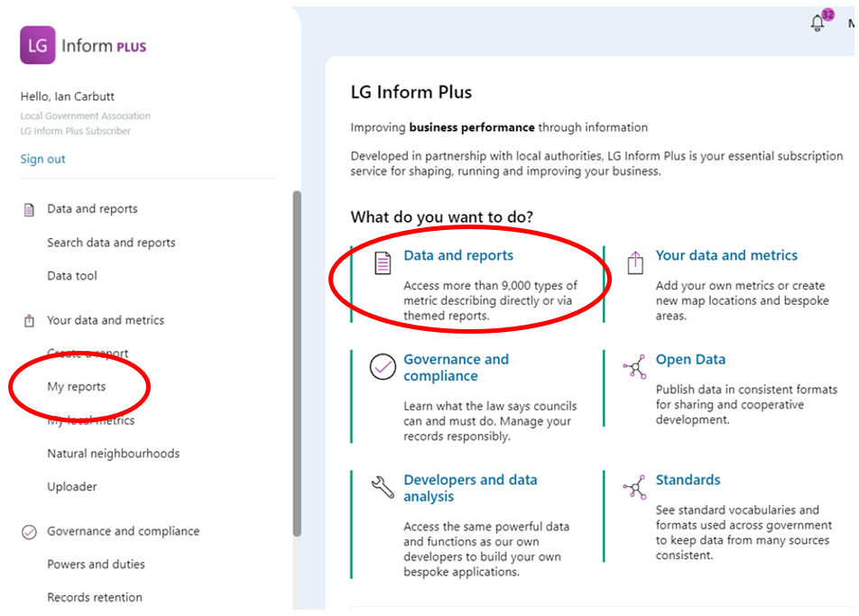Viewport: 859px width, 616px height.
Task: Open Your data and metrics card heading
Action: click(x=726, y=256)
